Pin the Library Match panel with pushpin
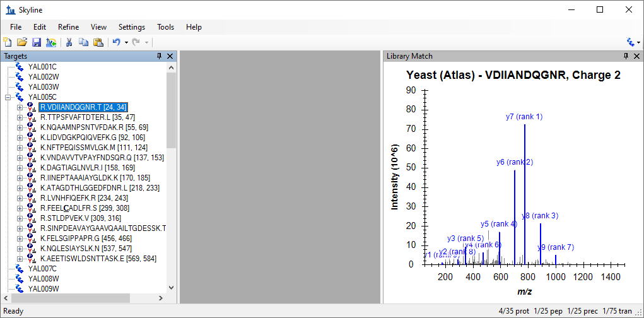The width and height of the screenshot is (644, 318). 626,56
